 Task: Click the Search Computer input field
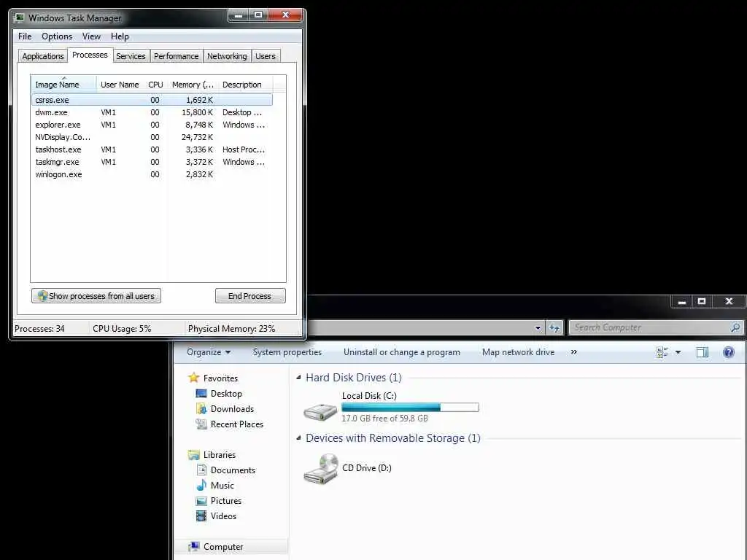(650, 327)
